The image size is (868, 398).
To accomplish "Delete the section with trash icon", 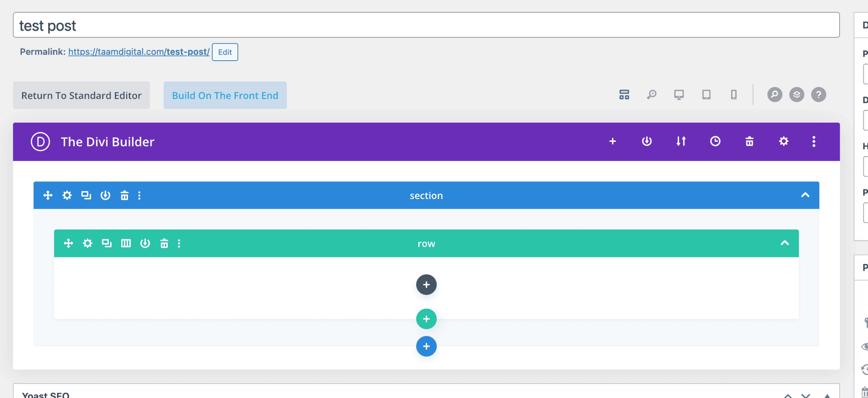I will coord(124,195).
